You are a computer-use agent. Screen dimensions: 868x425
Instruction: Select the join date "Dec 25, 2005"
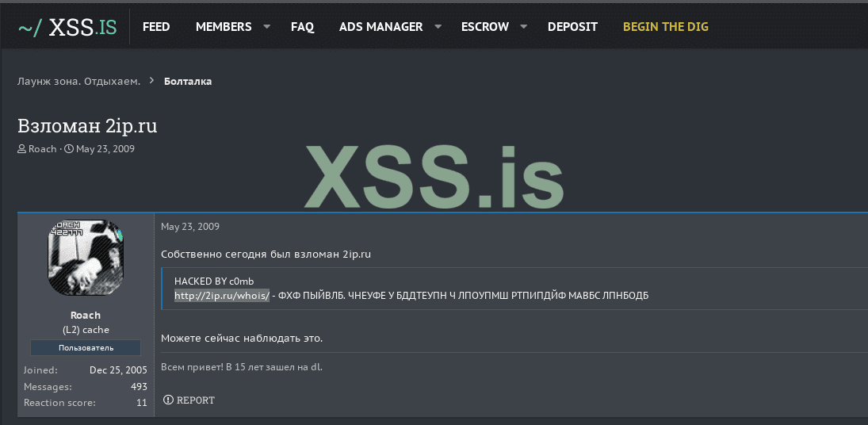118,370
